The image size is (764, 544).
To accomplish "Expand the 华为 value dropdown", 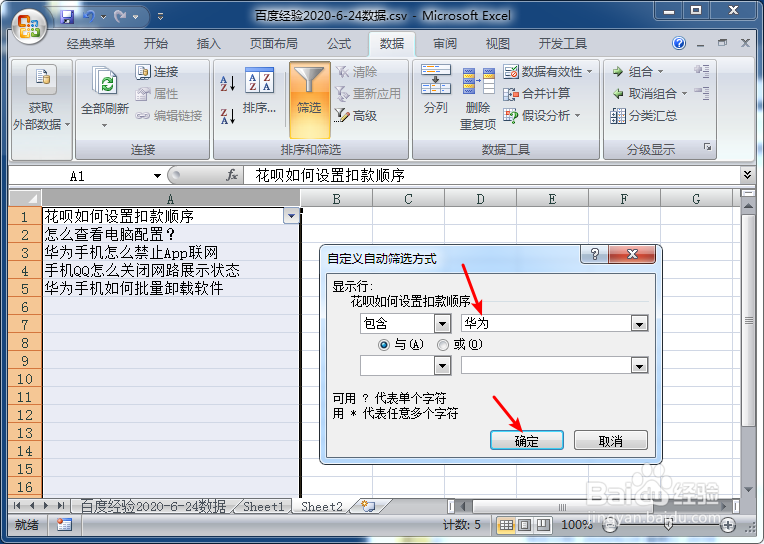I will coord(639,323).
